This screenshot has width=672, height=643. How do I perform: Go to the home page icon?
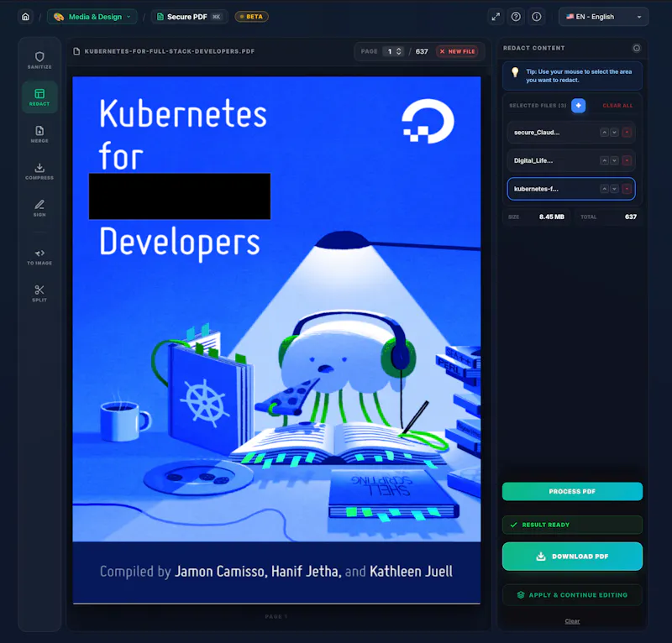coord(26,17)
